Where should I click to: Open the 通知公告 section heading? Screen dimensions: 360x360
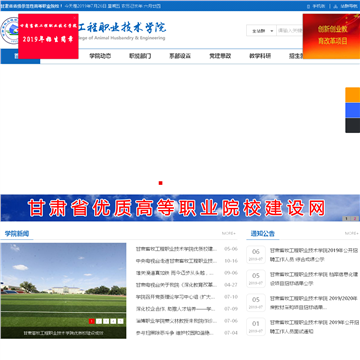click(263, 234)
